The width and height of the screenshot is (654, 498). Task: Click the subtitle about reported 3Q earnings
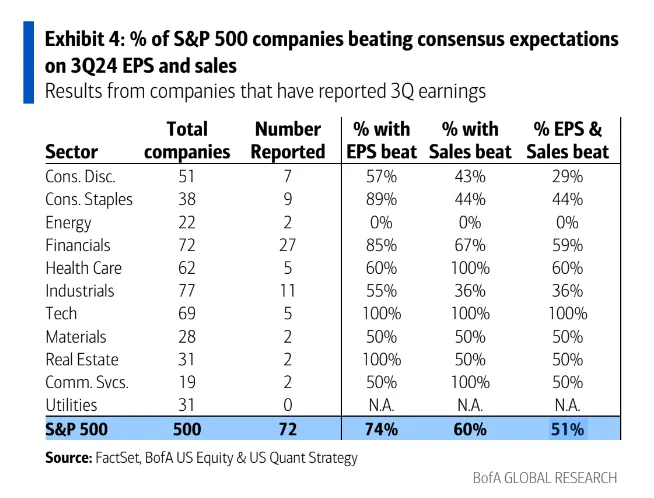(266, 91)
